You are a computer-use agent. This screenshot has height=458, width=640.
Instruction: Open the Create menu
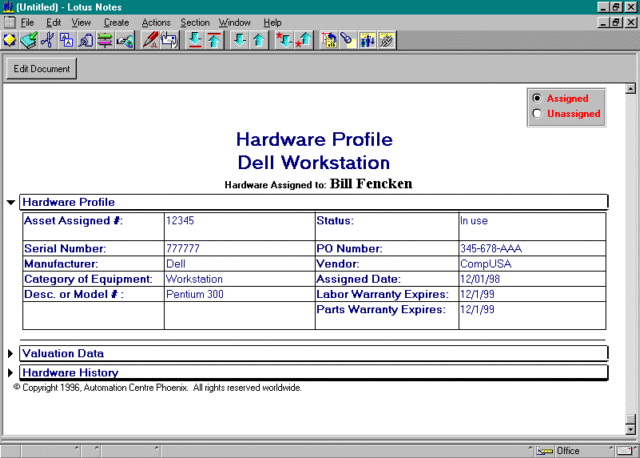(x=116, y=22)
